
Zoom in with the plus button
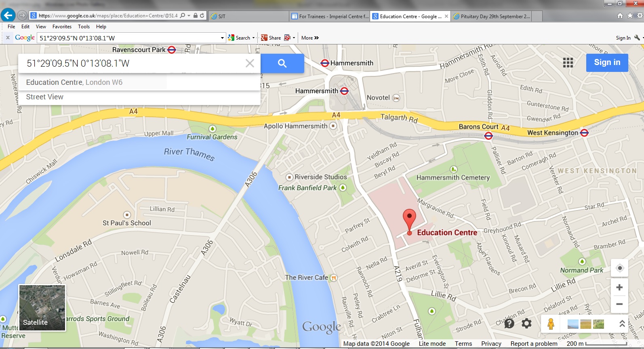619,287
